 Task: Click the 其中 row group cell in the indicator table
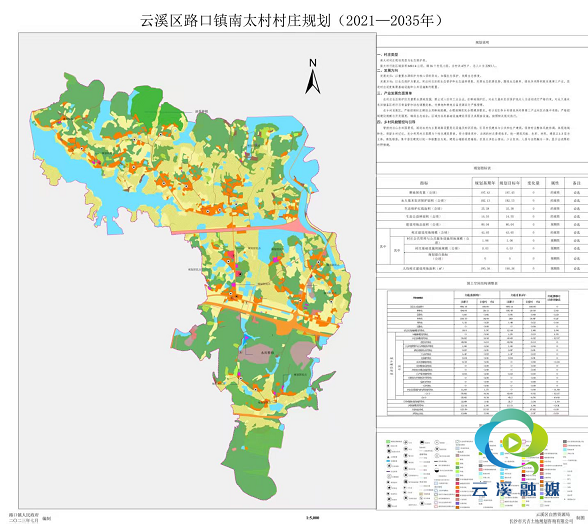pyautogui.click(x=382, y=246)
